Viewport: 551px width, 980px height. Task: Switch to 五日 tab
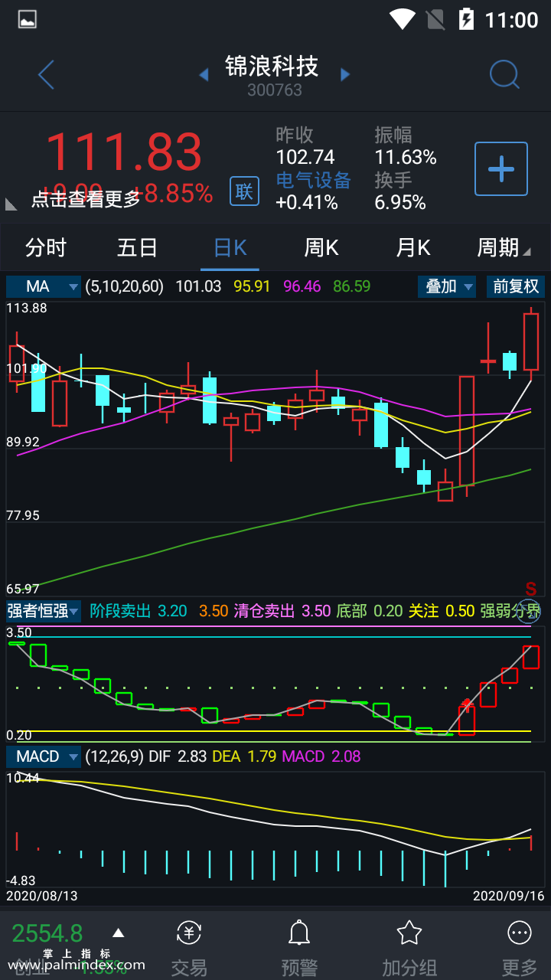point(138,247)
